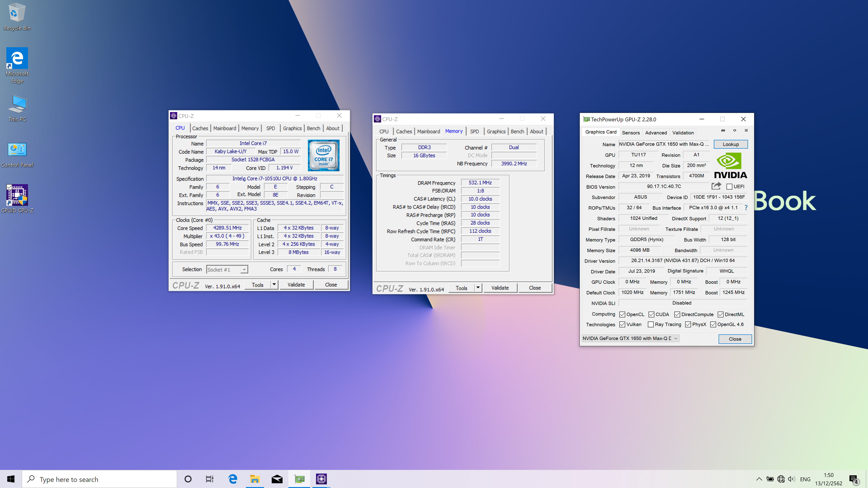Click the ENG language indicator
This screenshot has width=868, height=488.
tap(805, 479)
